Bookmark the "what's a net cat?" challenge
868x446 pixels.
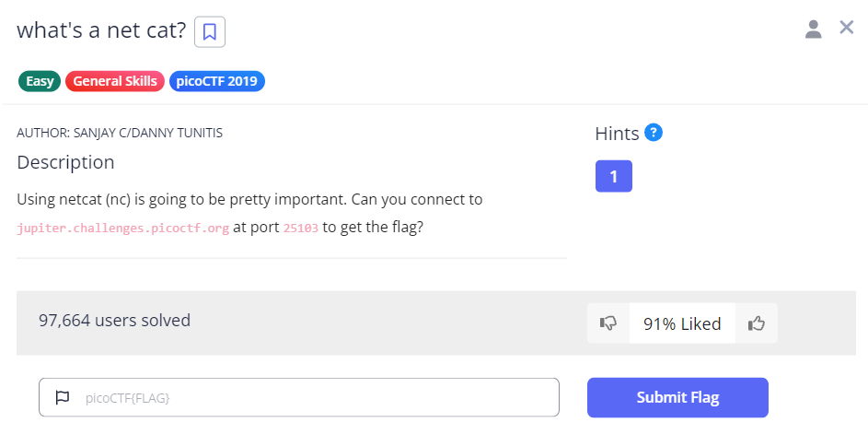coord(210,32)
